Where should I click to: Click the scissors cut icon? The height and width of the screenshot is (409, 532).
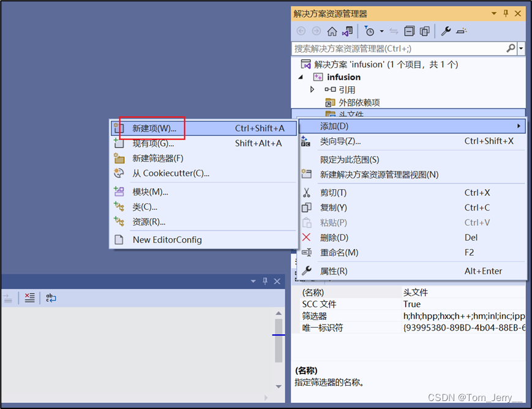coord(307,193)
